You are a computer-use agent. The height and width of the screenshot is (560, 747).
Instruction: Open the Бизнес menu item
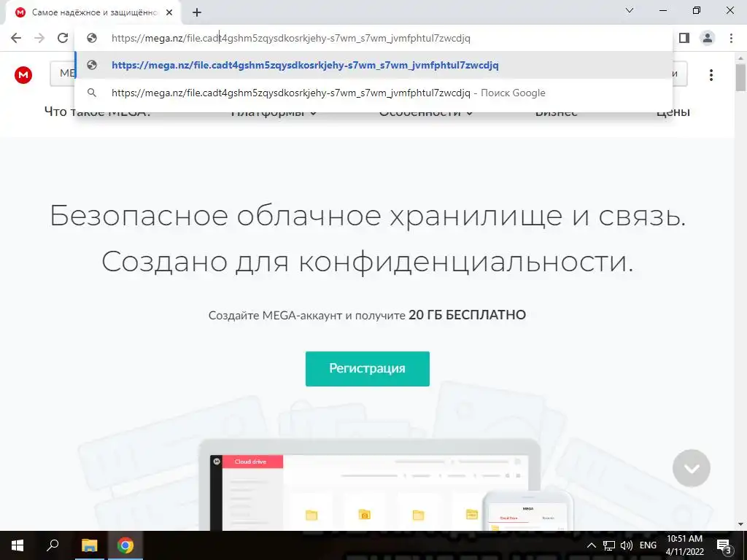557,113
